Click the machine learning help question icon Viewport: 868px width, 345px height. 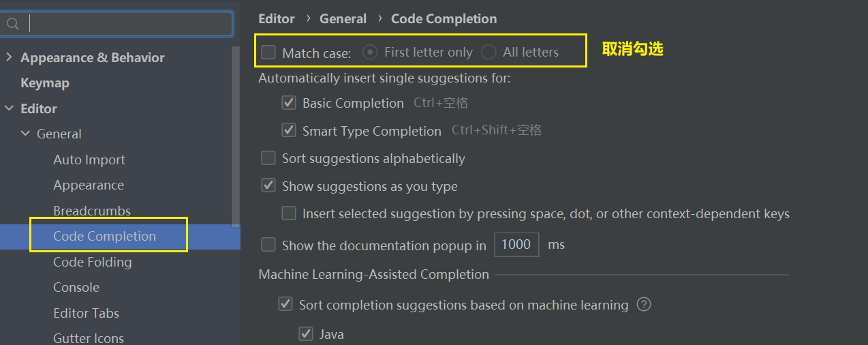(x=643, y=305)
